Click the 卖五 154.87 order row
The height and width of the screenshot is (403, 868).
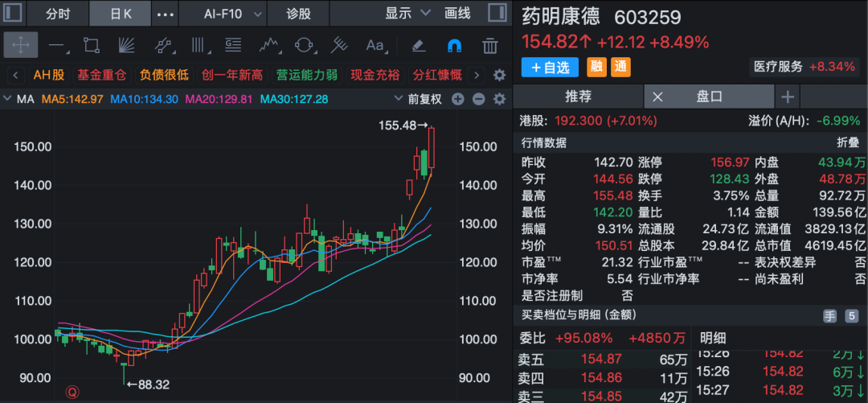[x=602, y=360]
